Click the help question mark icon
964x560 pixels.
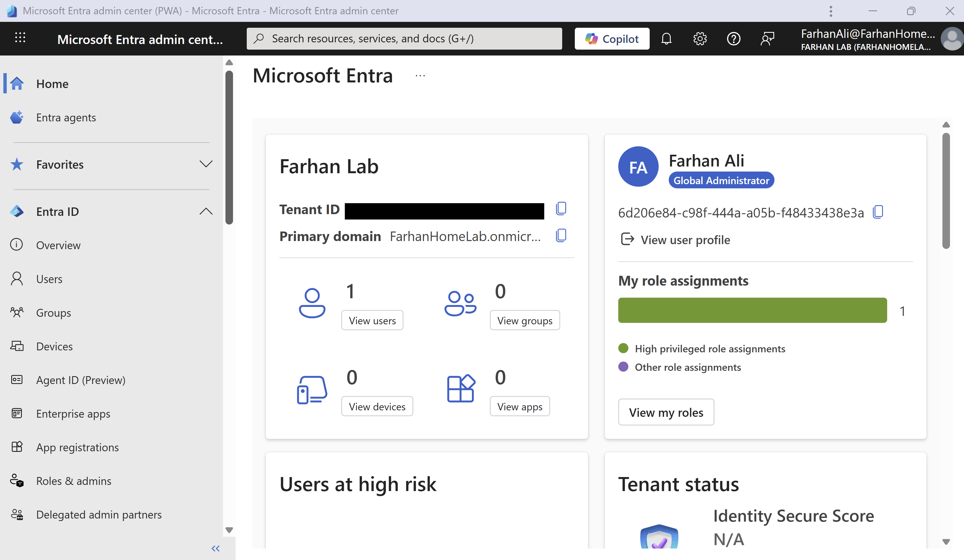click(733, 39)
